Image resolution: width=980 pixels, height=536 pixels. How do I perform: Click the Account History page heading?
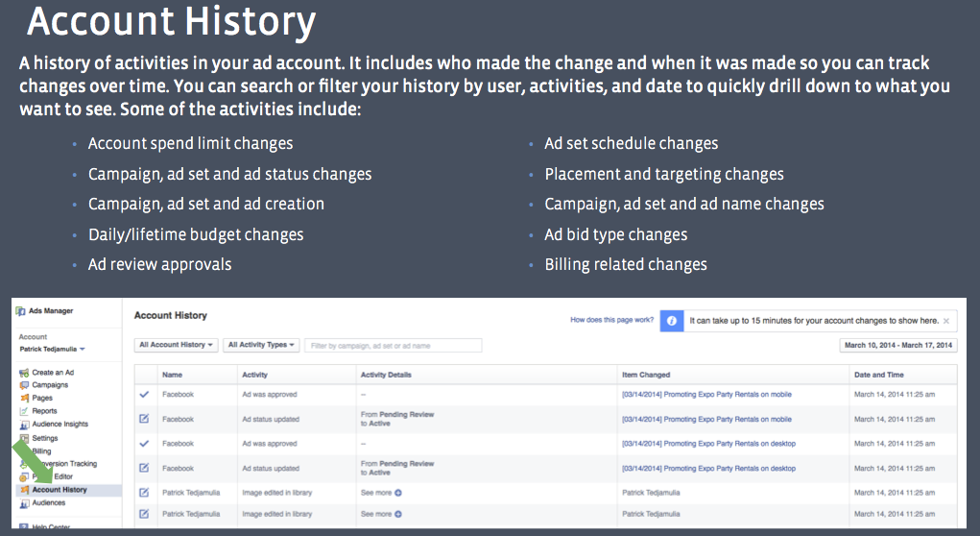coord(171,315)
